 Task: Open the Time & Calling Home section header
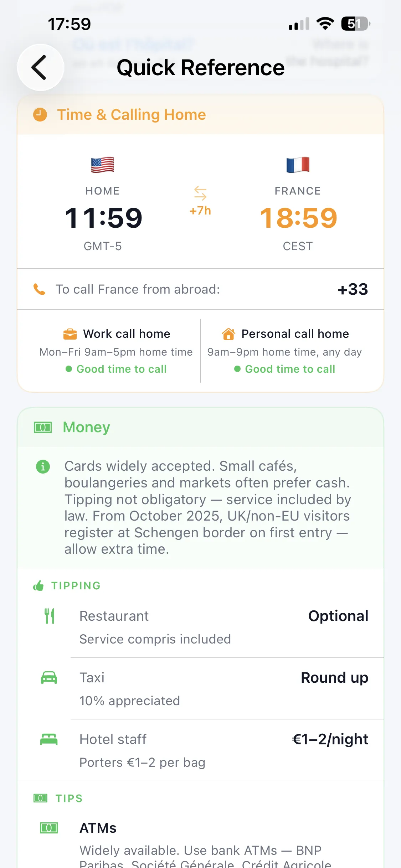(x=201, y=115)
